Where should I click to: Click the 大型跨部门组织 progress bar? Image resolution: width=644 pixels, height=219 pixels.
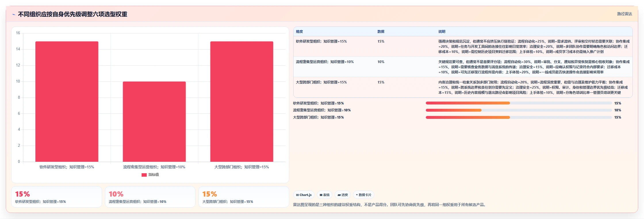[519, 117]
